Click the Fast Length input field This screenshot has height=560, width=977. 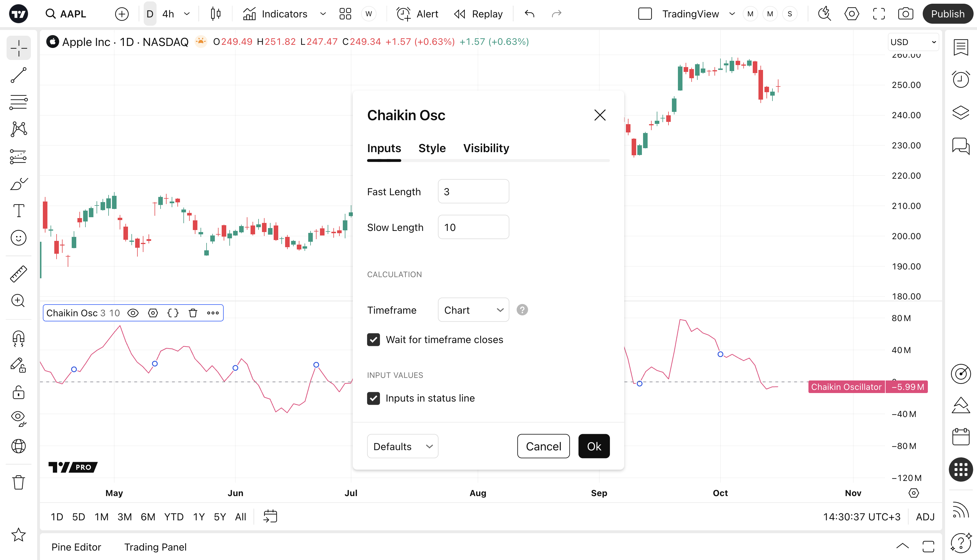(473, 192)
